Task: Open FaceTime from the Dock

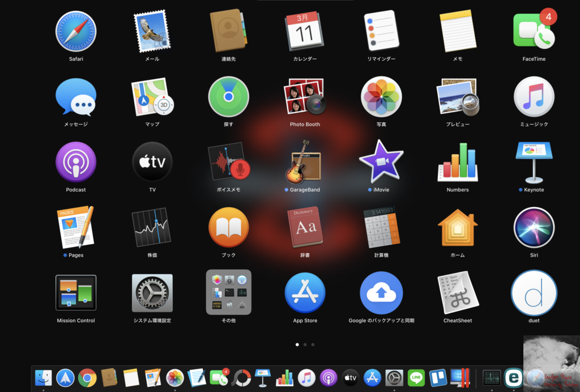Action: pos(219,377)
